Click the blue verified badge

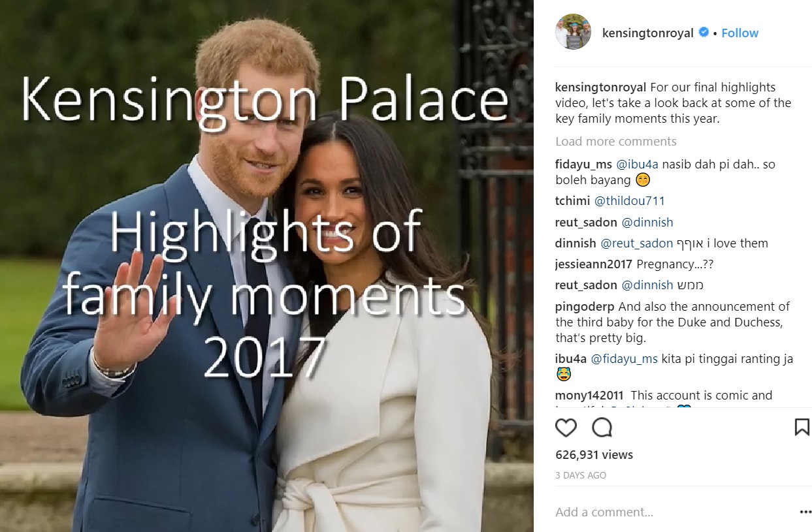(704, 33)
